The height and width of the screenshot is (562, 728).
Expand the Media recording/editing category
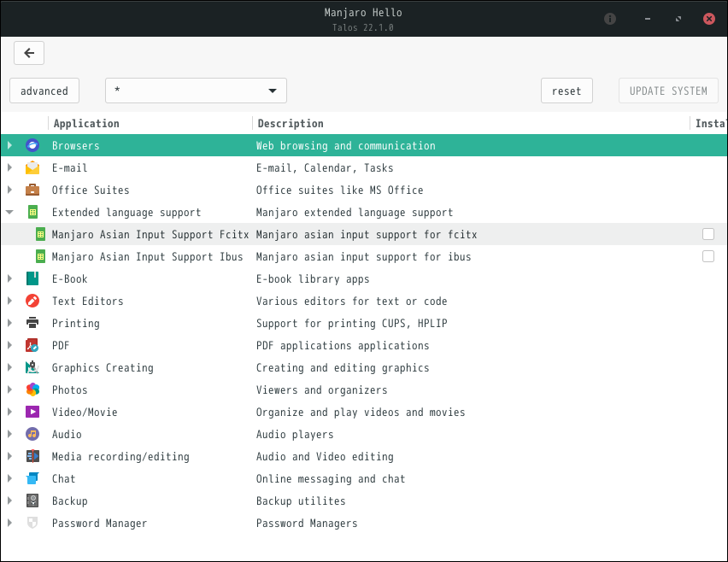[9, 456]
